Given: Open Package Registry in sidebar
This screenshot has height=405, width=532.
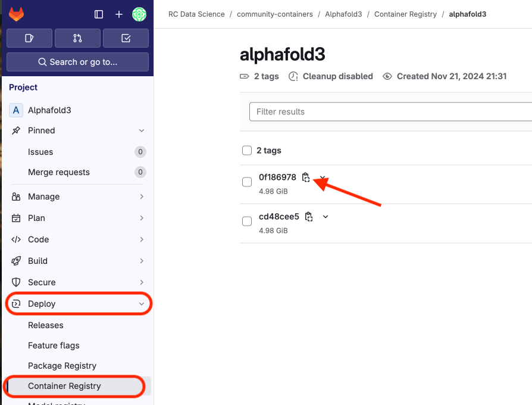Looking at the screenshot, I should tap(62, 366).
